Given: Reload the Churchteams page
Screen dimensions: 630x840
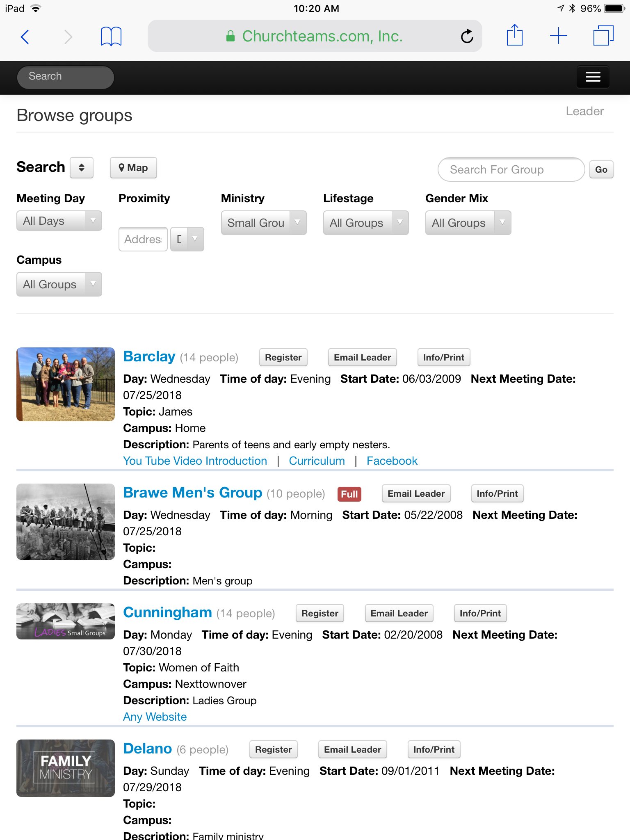Looking at the screenshot, I should 467,37.
